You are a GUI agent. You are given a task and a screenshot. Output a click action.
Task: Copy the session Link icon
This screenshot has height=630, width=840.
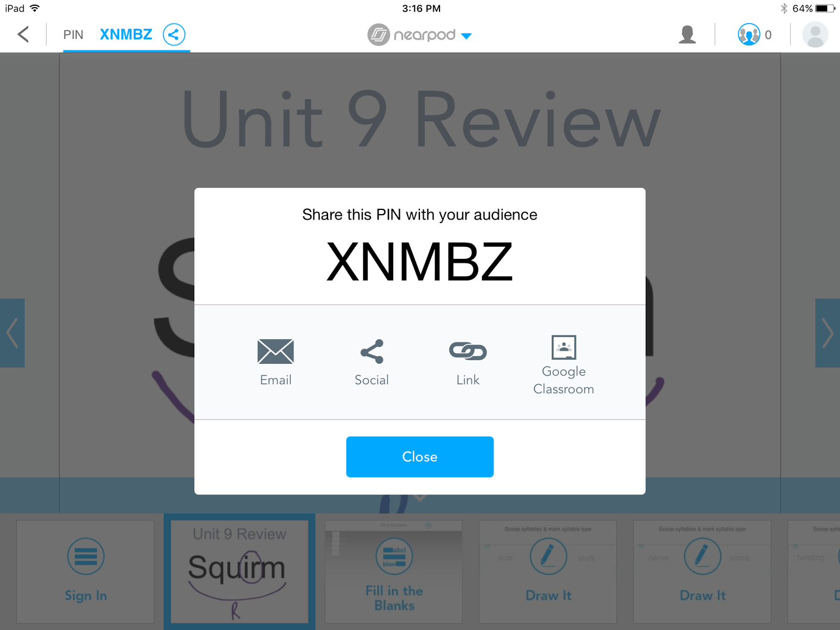click(x=468, y=351)
